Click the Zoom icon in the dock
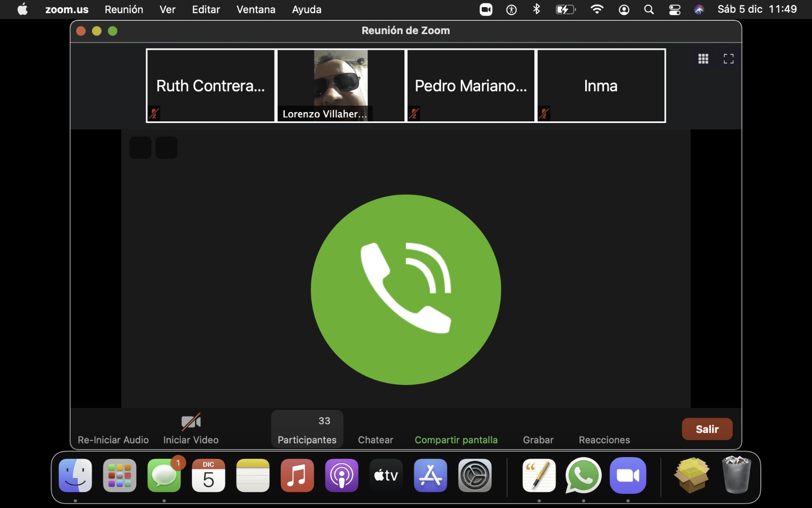Image resolution: width=812 pixels, height=508 pixels. point(628,475)
